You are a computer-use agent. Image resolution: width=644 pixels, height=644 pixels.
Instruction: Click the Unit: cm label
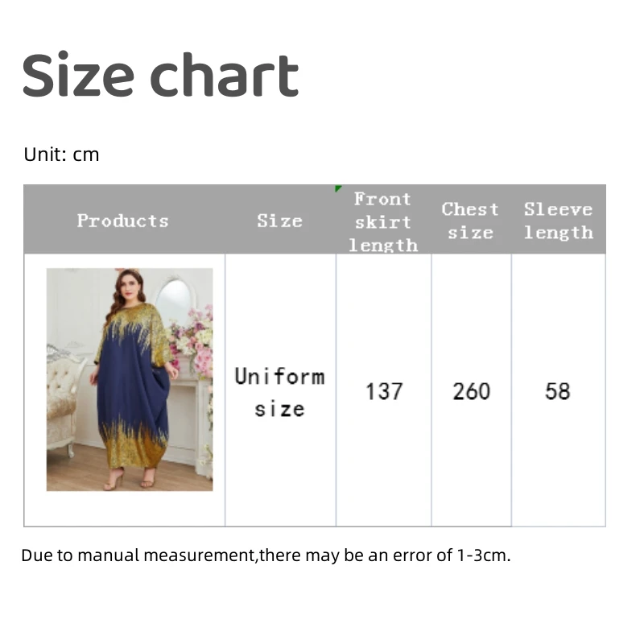pyautogui.click(x=62, y=155)
